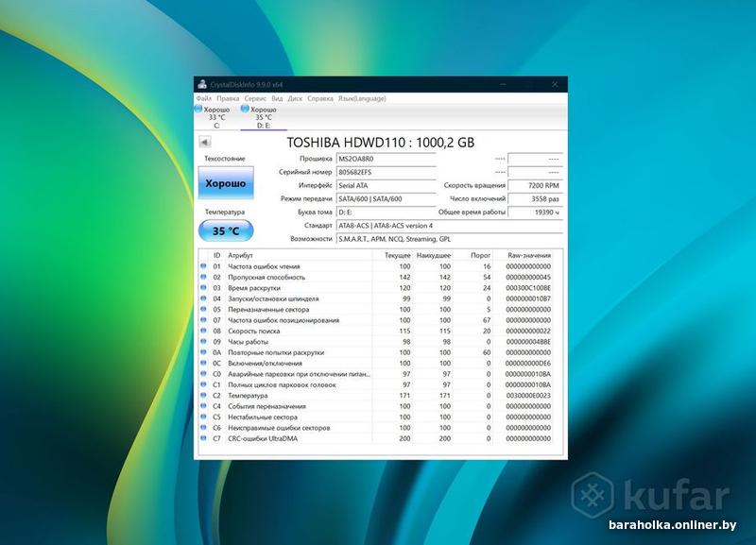Select the blue status orb for disk C:
Image resolution: width=756 pixels, height=545 pixels.
tap(198, 110)
